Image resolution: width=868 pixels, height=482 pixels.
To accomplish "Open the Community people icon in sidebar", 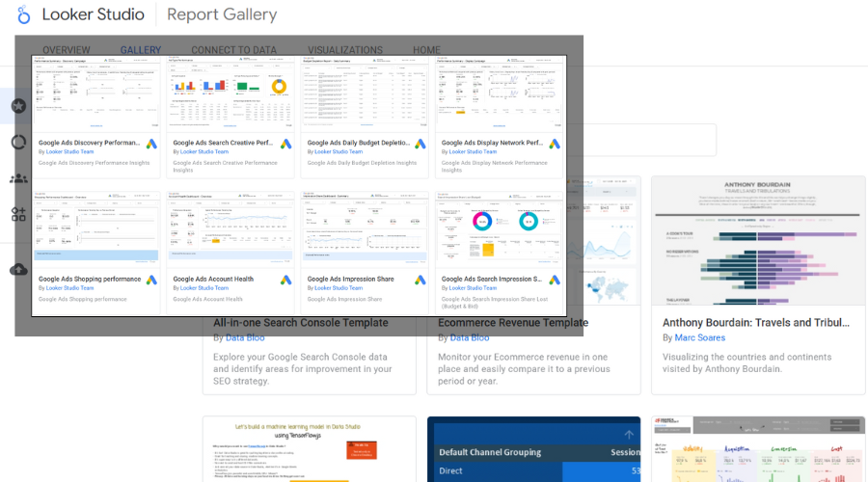I will tap(18, 178).
